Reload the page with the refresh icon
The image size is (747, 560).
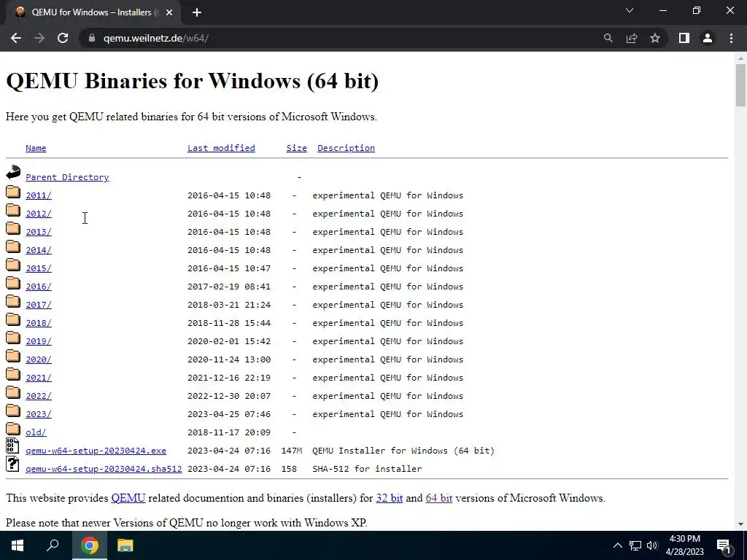(x=63, y=38)
